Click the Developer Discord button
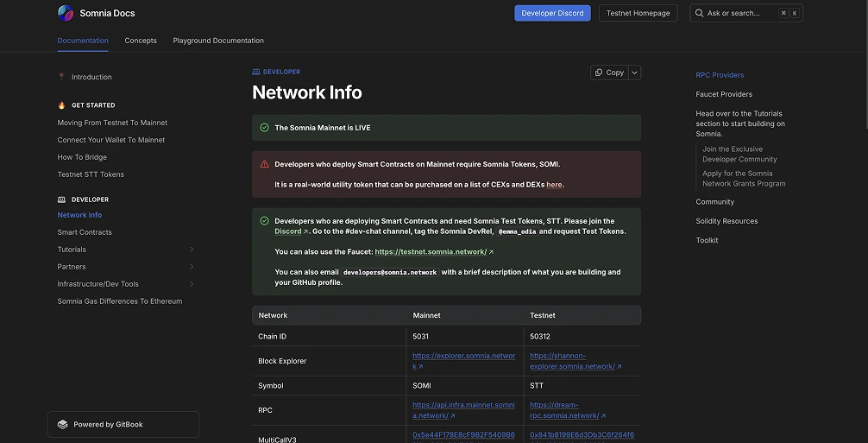 tap(552, 13)
